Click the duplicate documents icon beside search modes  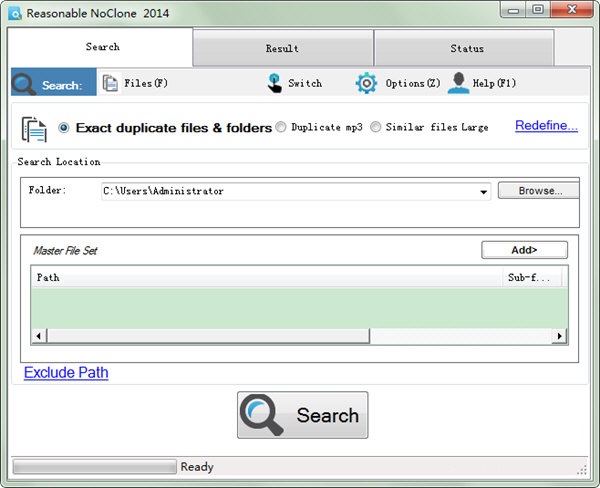pos(34,129)
